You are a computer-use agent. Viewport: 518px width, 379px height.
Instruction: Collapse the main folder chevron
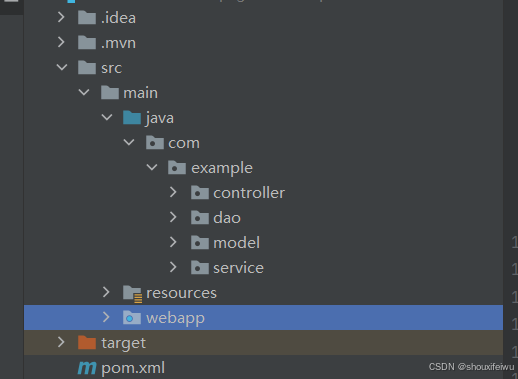pyautogui.click(x=84, y=93)
